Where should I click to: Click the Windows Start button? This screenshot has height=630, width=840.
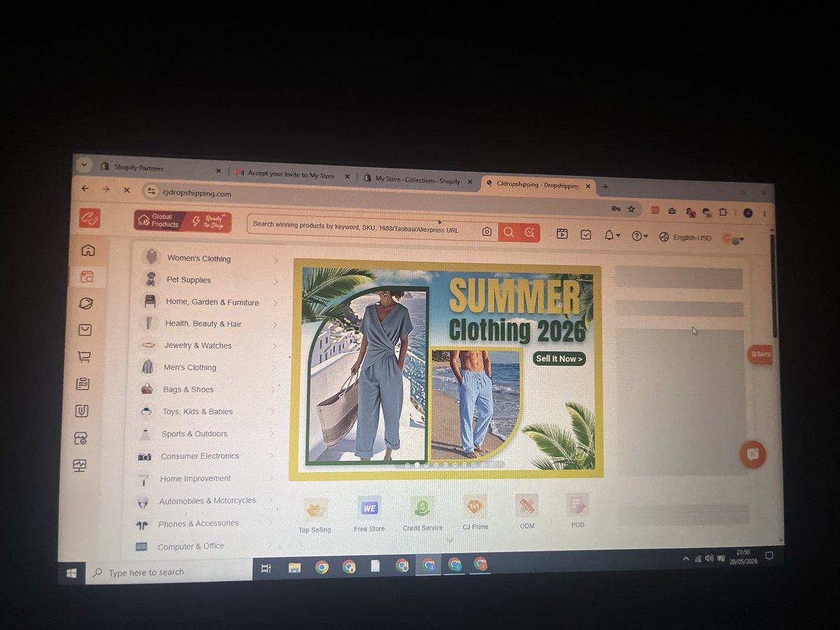coord(71,573)
